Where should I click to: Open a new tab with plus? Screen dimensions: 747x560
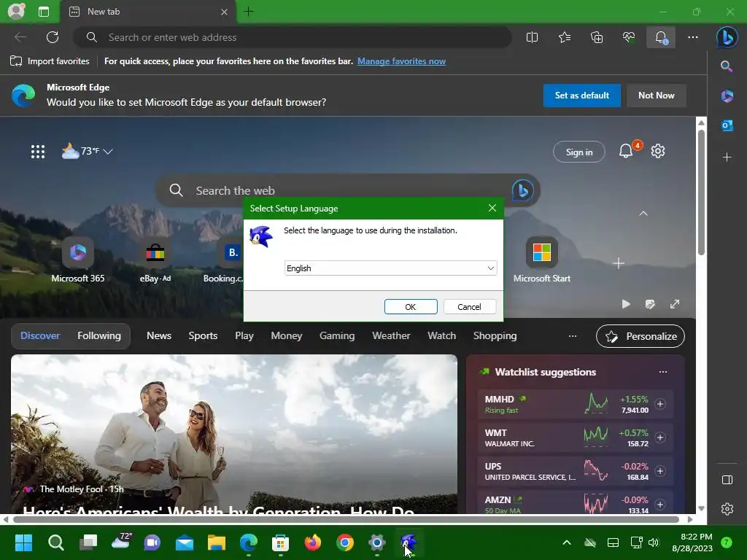pos(249,12)
